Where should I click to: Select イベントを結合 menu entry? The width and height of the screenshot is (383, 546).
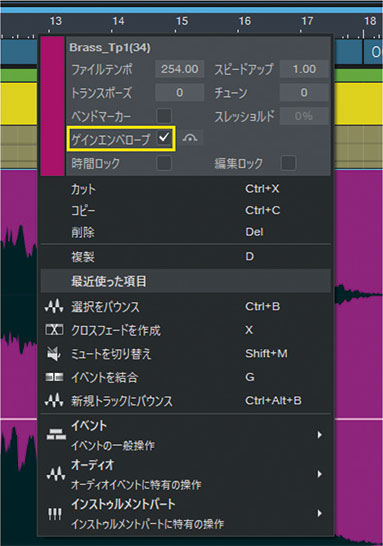click(186, 377)
